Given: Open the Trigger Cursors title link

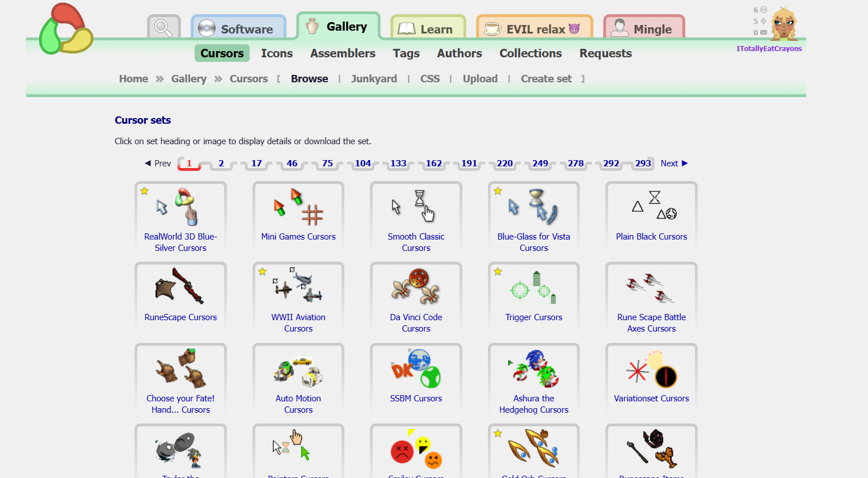Looking at the screenshot, I should [534, 317].
